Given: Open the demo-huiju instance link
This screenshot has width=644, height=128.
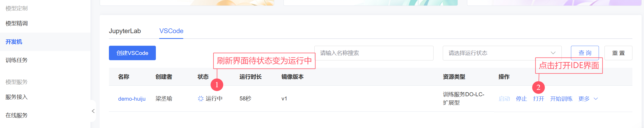Looking at the screenshot, I should (132, 99).
